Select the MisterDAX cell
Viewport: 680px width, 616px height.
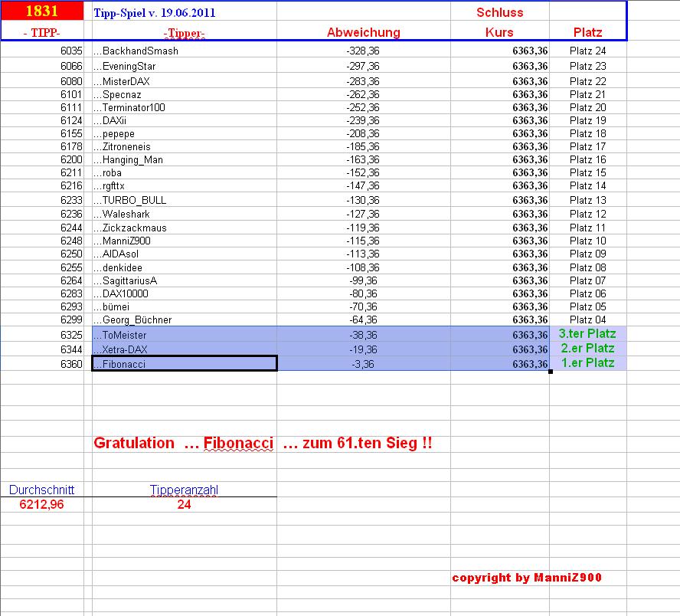185,81
